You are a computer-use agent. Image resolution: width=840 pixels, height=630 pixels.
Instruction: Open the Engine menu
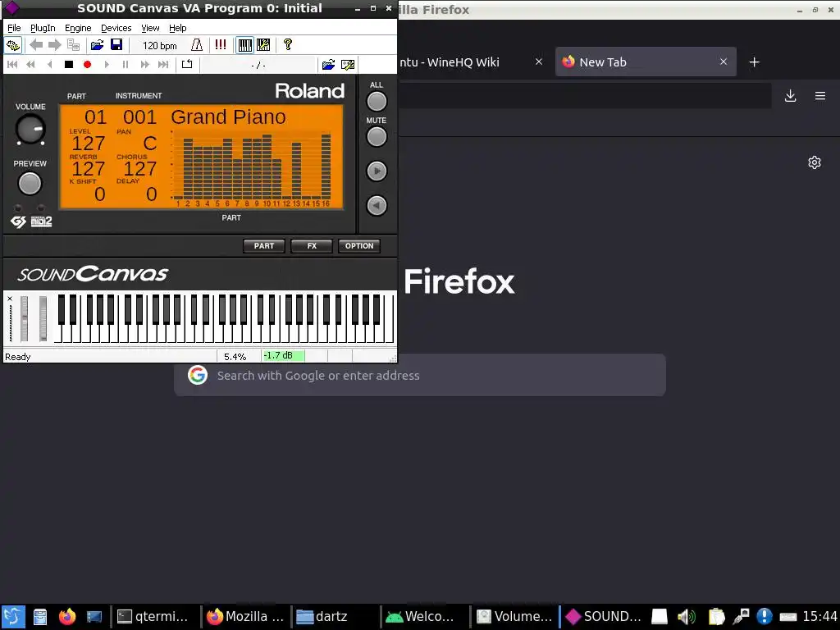point(78,28)
